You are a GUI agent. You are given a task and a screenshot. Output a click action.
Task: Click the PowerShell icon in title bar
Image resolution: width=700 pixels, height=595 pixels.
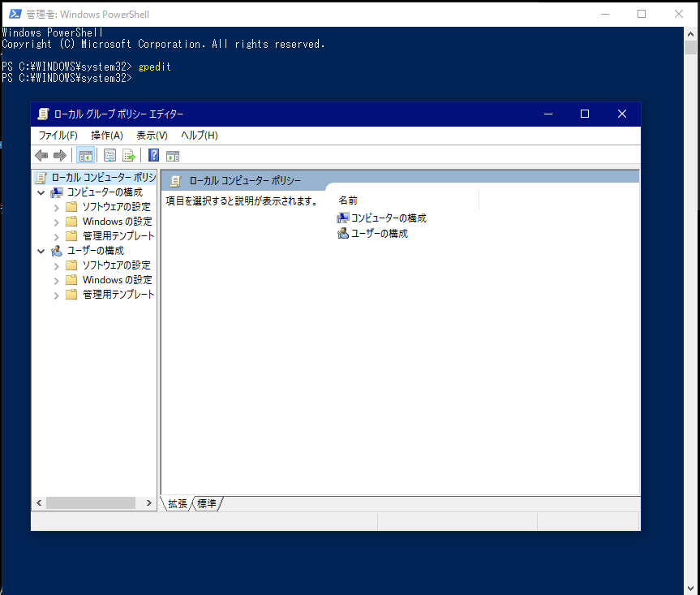(15, 14)
